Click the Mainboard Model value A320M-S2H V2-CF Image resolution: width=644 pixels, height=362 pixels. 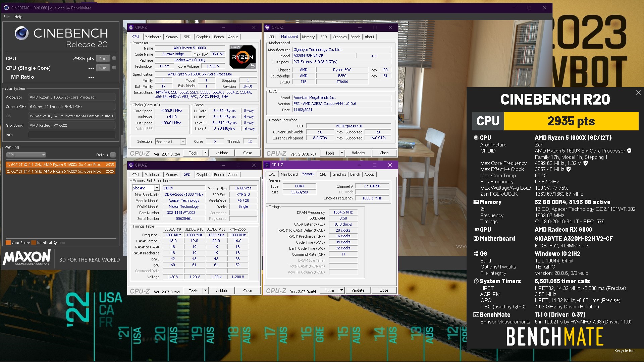[x=323, y=56]
